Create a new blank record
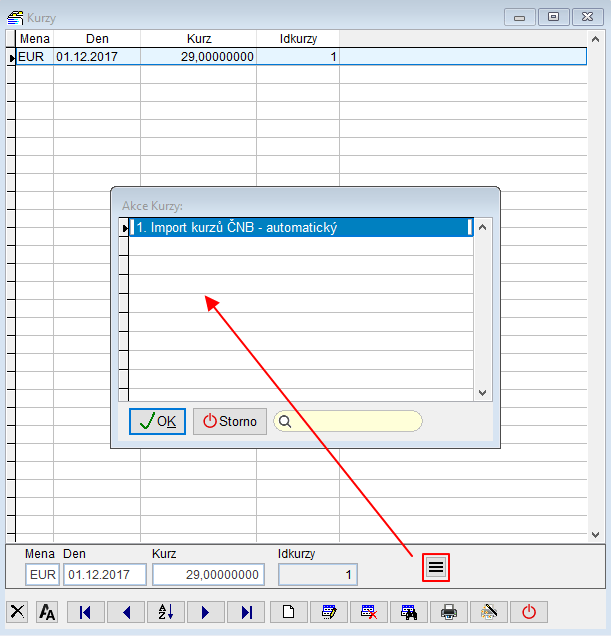Viewport: 611px width, 636px height. coord(288,612)
